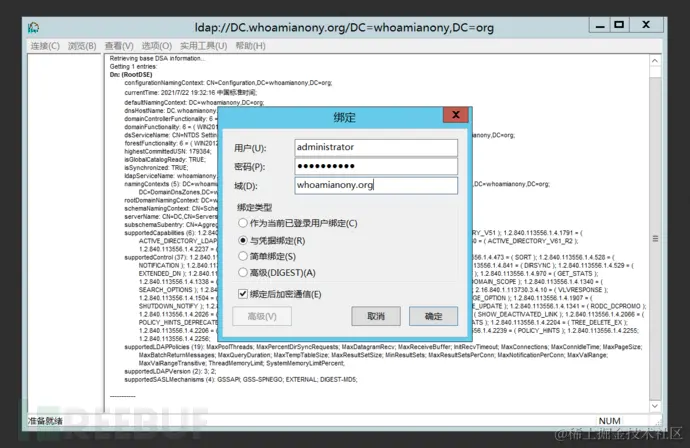Viewport: 690px width, 448px height.
Task: Click the vertical scrollbar thumb grip
Action: tap(655, 239)
